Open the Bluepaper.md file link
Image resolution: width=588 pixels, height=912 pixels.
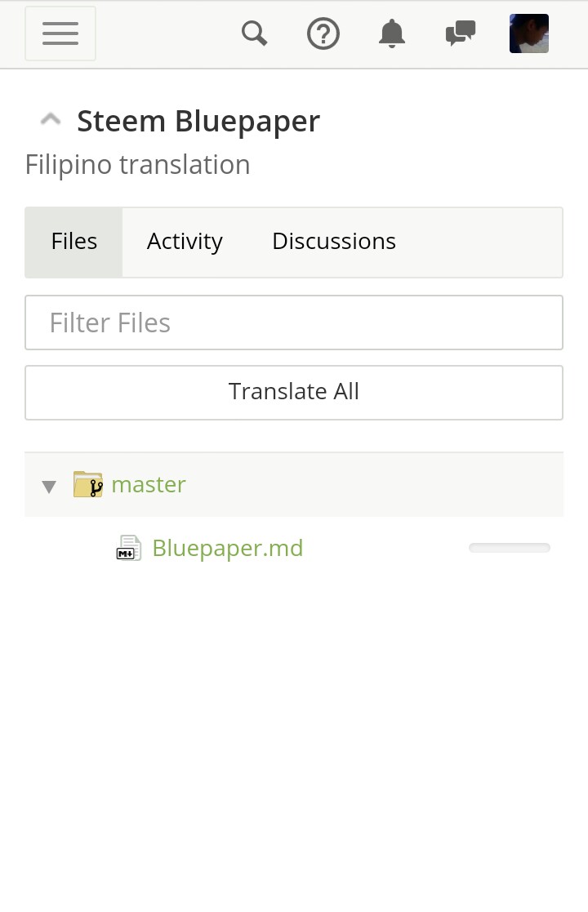point(228,548)
